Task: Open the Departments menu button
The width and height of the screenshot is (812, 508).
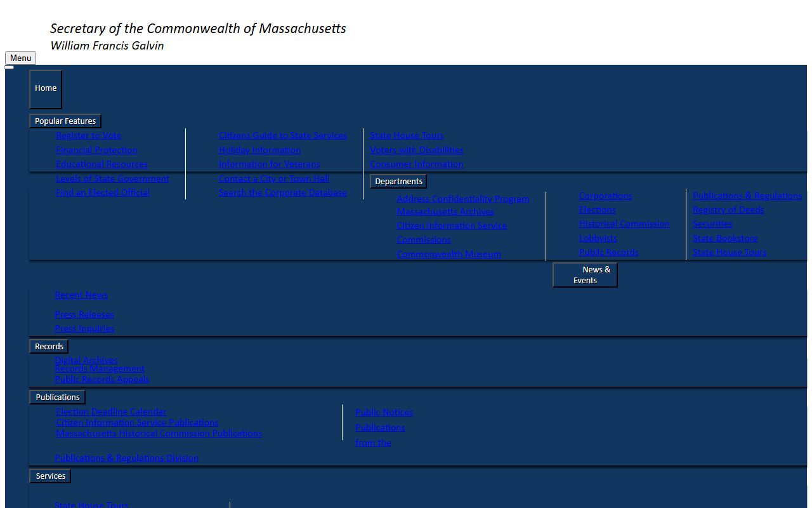Action: pyautogui.click(x=398, y=182)
